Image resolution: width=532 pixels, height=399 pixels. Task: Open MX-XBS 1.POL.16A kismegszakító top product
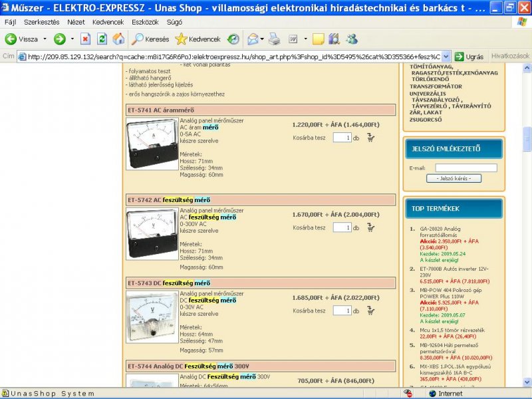pos(455,370)
